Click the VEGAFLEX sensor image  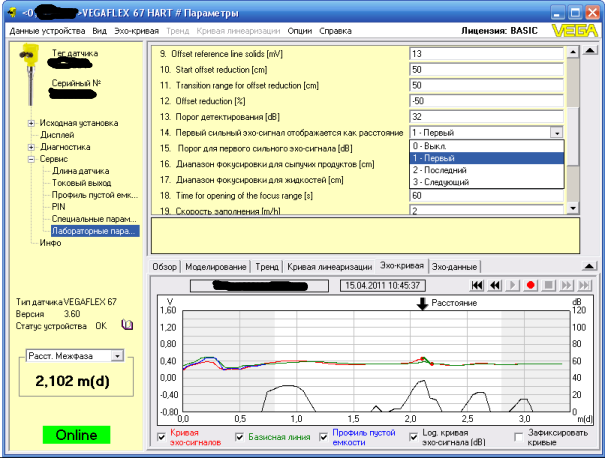[29, 74]
